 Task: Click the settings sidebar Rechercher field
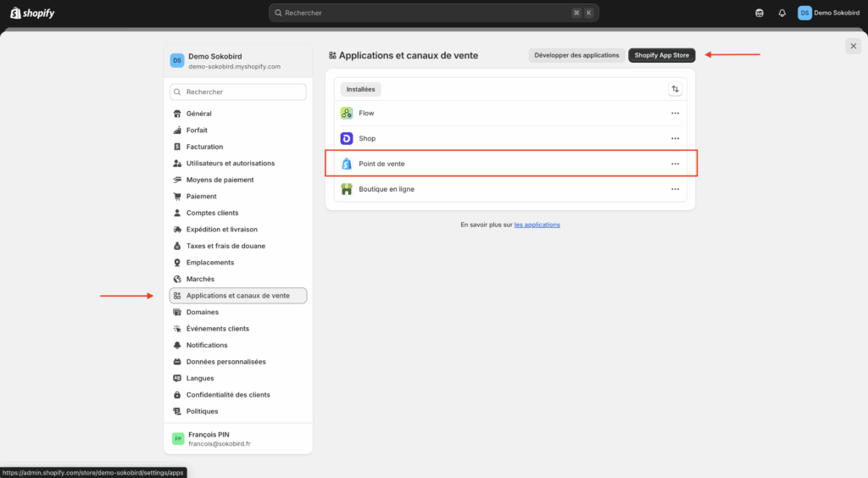click(238, 92)
